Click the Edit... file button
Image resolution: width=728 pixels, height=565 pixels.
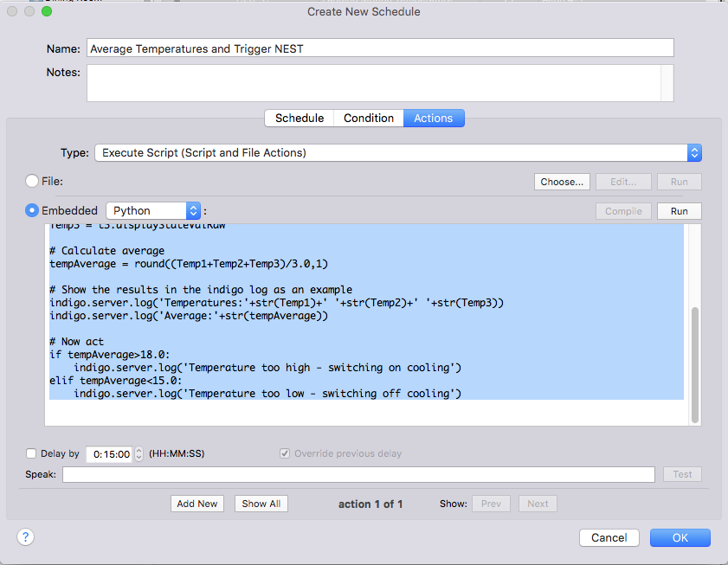pyautogui.click(x=623, y=182)
